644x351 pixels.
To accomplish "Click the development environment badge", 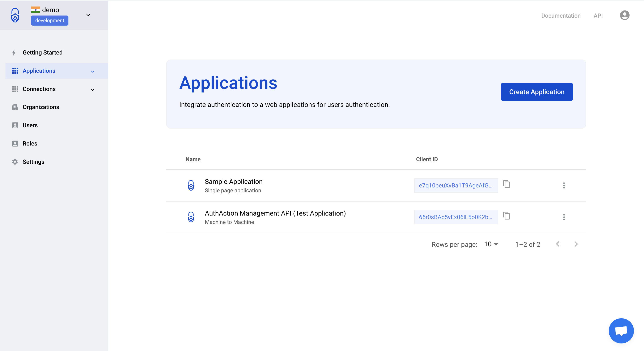I will pyautogui.click(x=50, y=21).
